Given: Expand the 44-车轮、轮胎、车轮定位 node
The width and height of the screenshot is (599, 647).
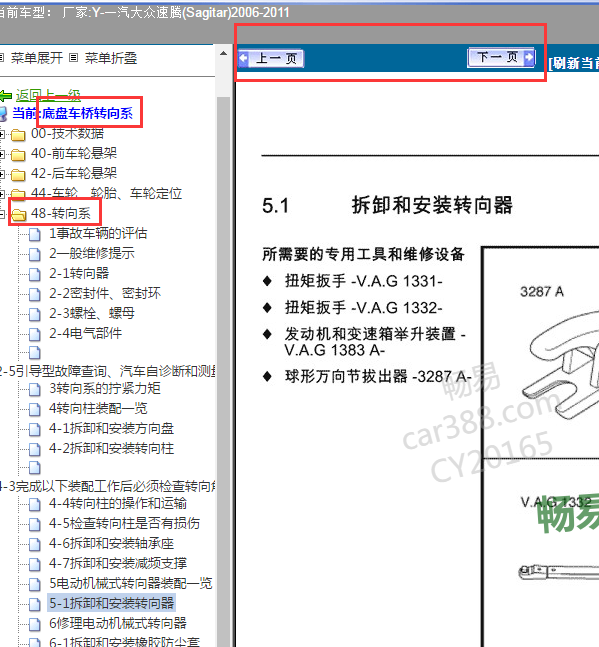Looking at the screenshot, I should [2, 194].
